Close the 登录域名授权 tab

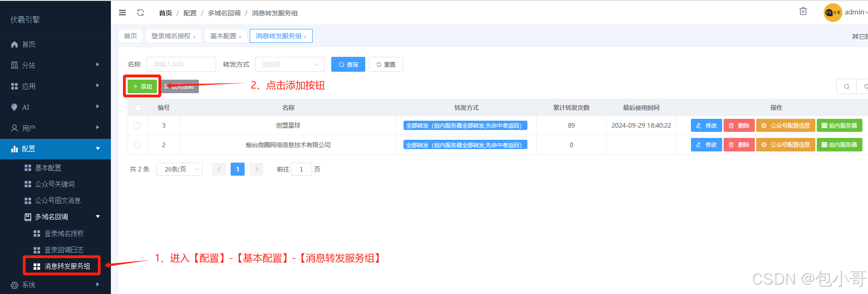194,37
